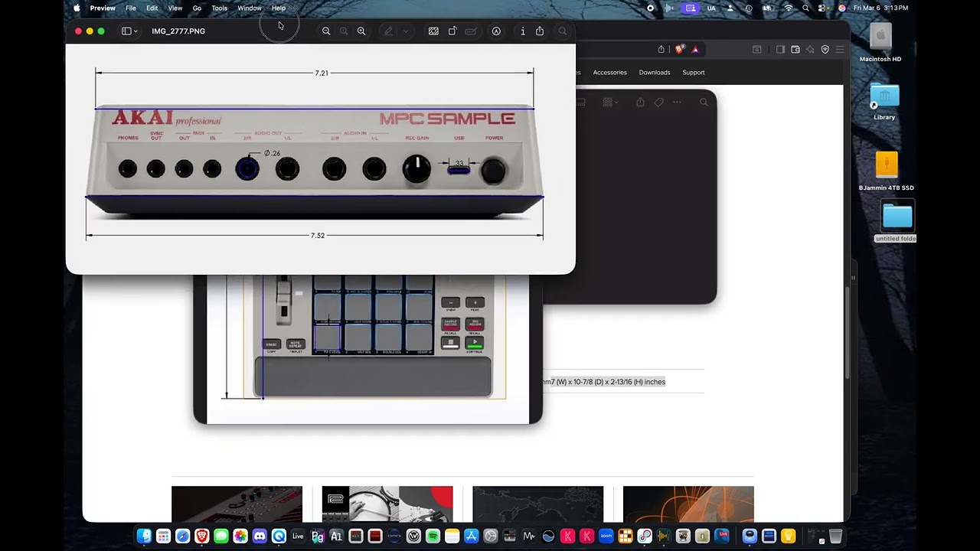
Task: Open the Support page link
Action: tap(694, 73)
